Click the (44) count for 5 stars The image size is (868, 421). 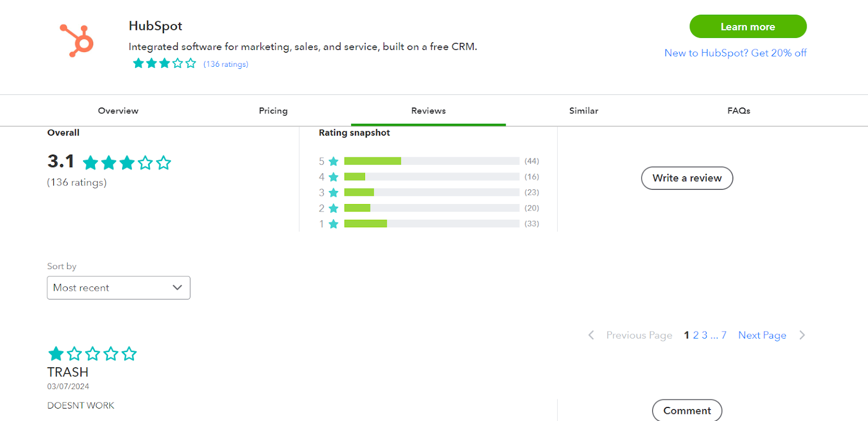[x=532, y=161]
